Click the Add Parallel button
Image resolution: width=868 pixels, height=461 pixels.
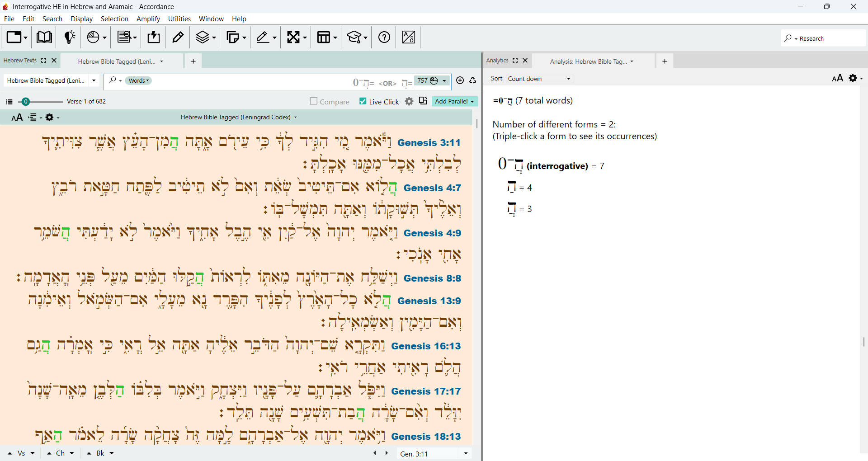click(x=454, y=101)
